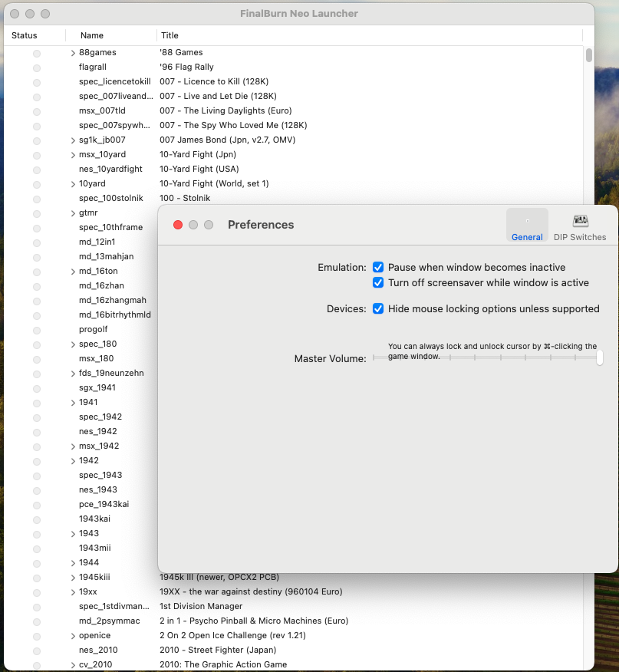Uncheck Turn off screensaver while window is active

pyautogui.click(x=378, y=283)
